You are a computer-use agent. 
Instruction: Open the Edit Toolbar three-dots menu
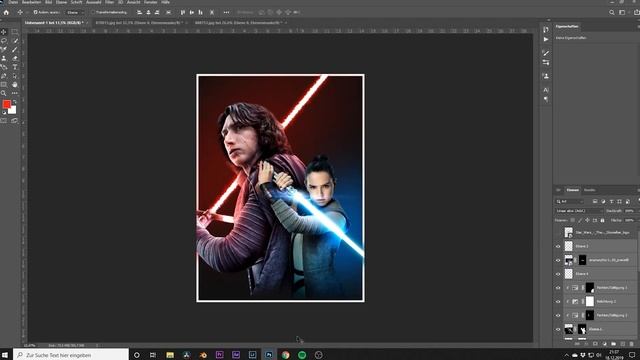coord(15,93)
